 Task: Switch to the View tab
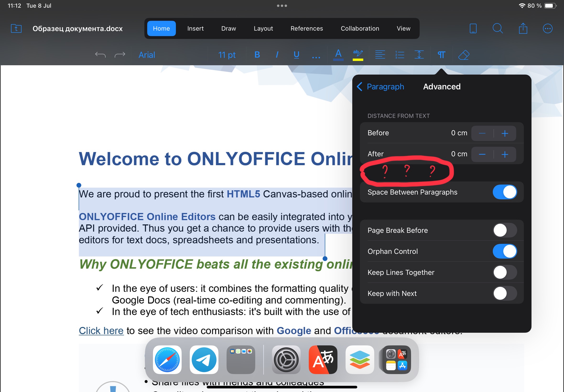[403, 28]
